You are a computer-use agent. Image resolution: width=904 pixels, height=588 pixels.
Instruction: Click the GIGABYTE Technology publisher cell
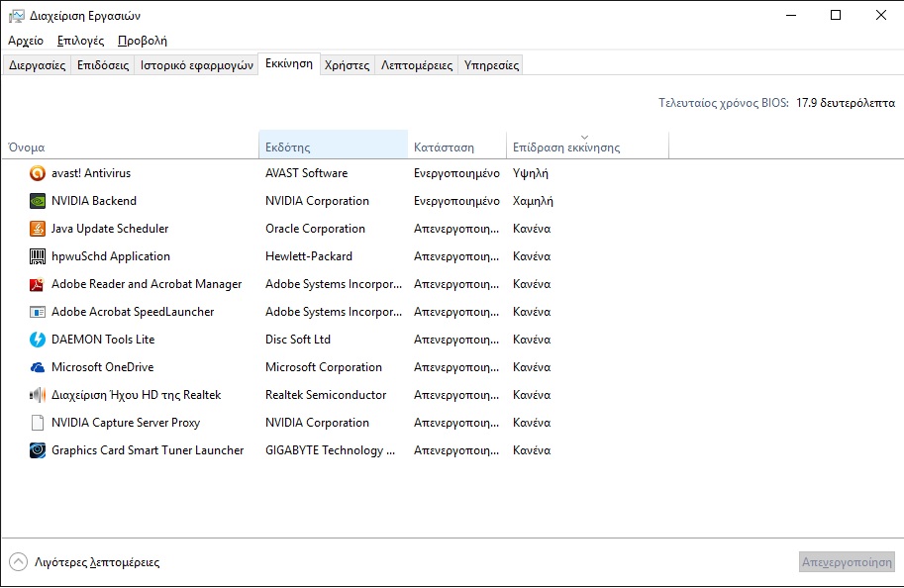click(331, 450)
